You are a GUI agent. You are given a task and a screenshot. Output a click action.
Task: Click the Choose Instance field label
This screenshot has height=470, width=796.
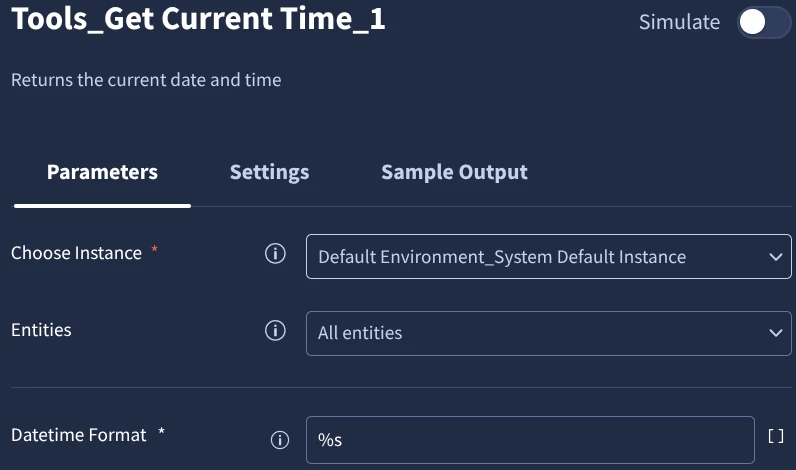tap(77, 253)
